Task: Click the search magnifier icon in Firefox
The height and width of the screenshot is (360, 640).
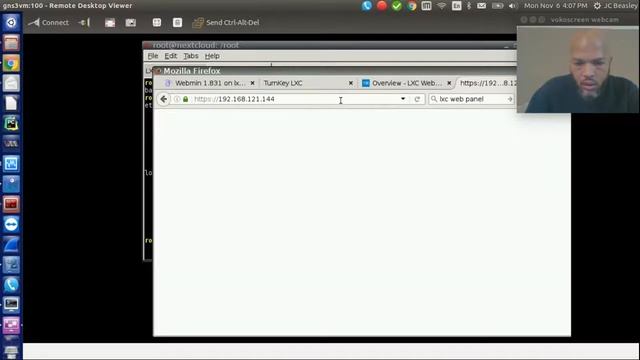Action: (434, 99)
